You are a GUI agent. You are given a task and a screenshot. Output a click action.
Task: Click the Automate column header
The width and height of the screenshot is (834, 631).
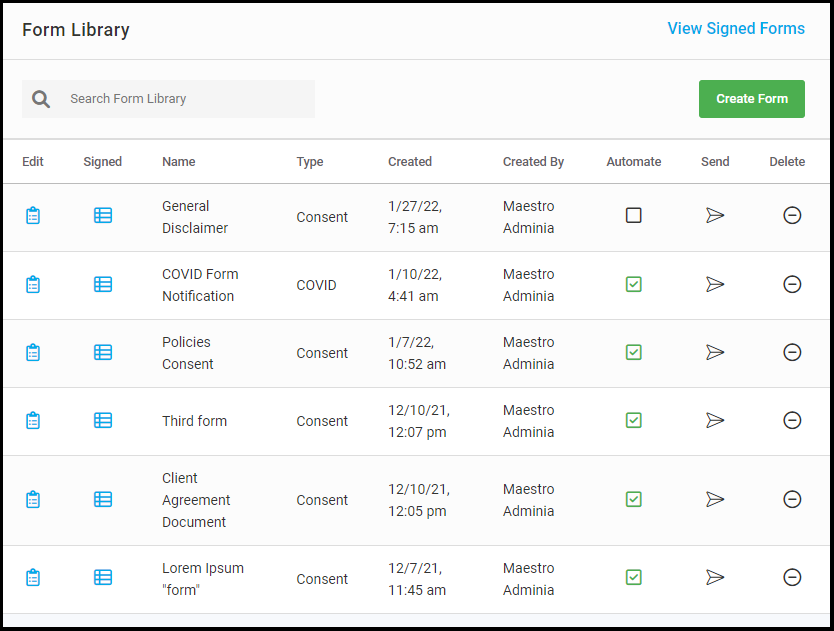(x=633, y=162)
